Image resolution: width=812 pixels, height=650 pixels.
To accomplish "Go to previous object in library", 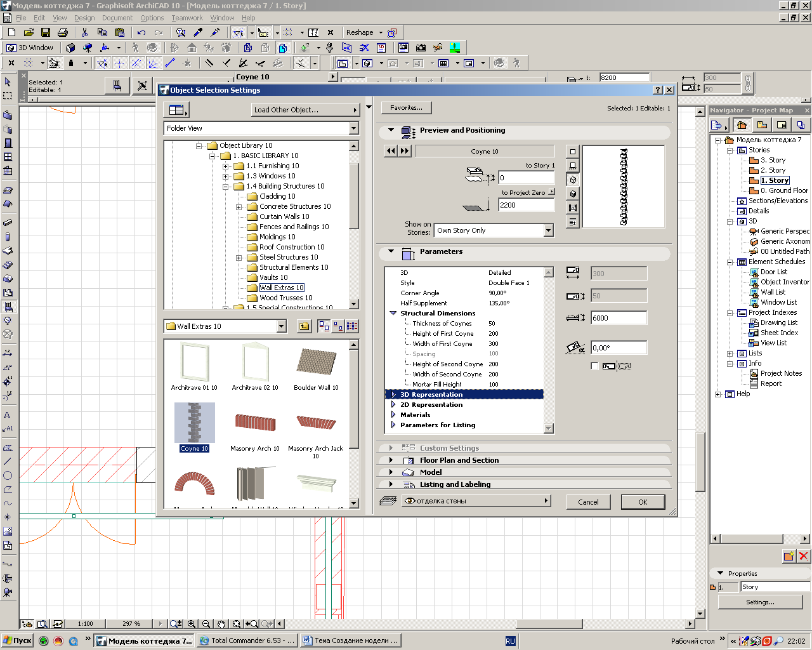I will tap(391, 150).
